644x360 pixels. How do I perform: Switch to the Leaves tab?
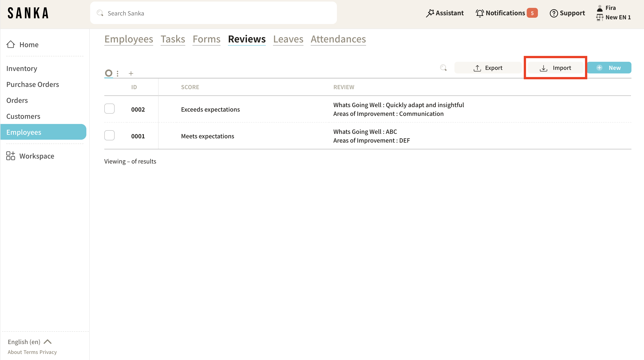tap(288, 39)
